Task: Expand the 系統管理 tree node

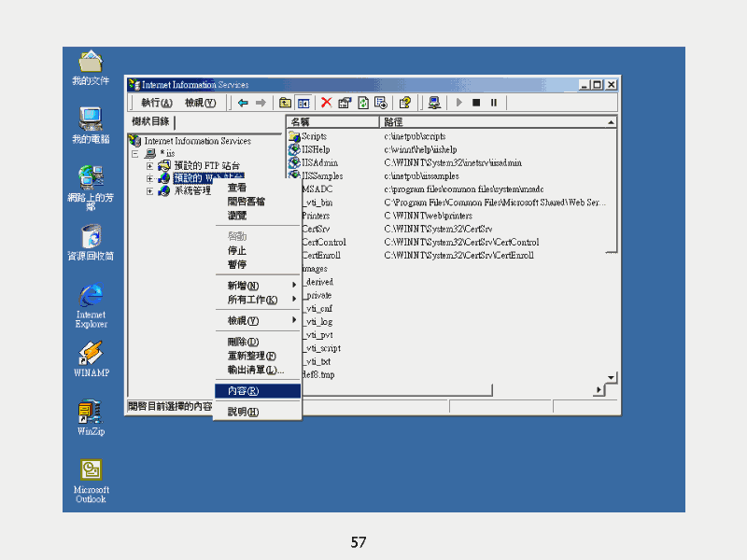Action: (149, 191)
